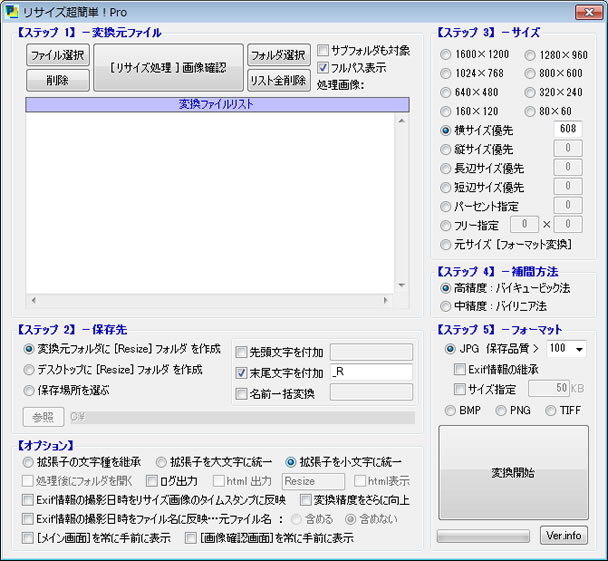Enable the 先頭文字を付加 checkbox
This screenshot has width=608, height=561.
(x=241, y=352)
